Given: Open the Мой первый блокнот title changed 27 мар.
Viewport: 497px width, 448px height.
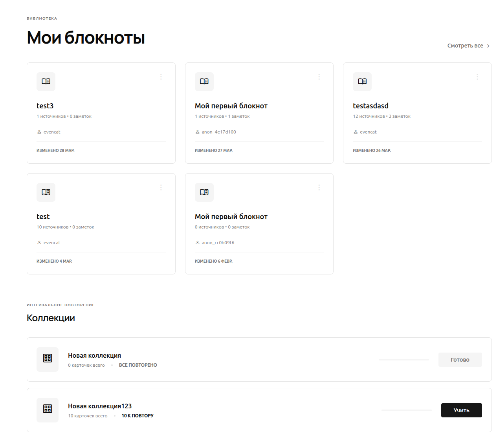Looking at the screenshot, I should pyautogui.click(x=231, y=106).
